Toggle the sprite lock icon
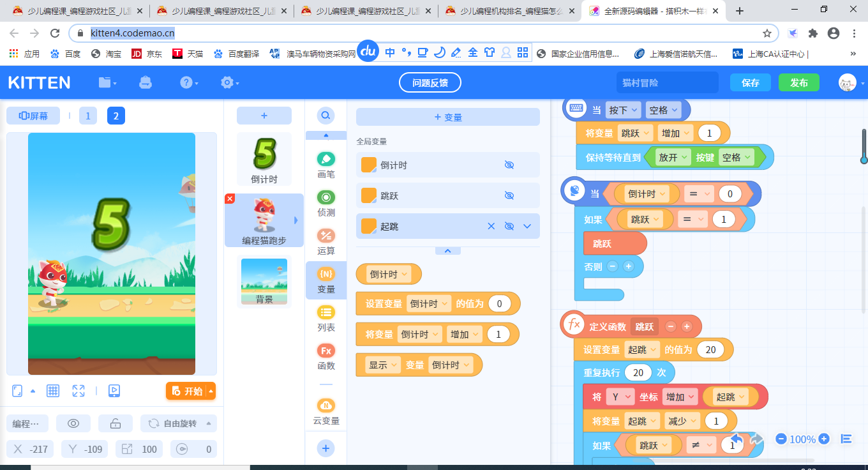The image size is (868, 470). 116,423
